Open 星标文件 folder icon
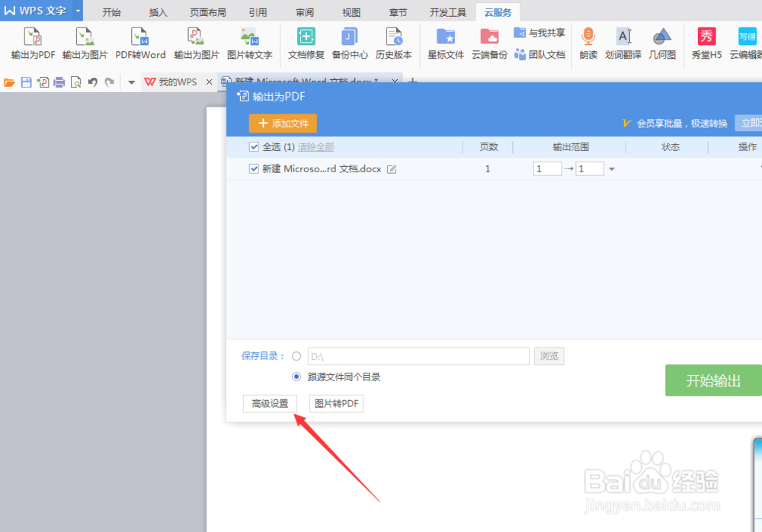Image resolution: width=762 pixels, height=532 pixels. pyautogui.click(x=446, y=43)
